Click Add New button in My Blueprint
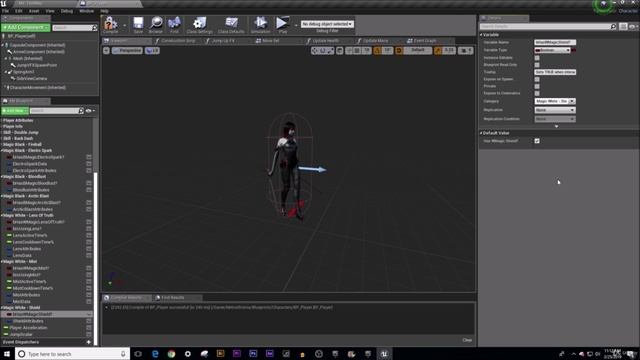The image size is (640, 360). pos(15,111)
